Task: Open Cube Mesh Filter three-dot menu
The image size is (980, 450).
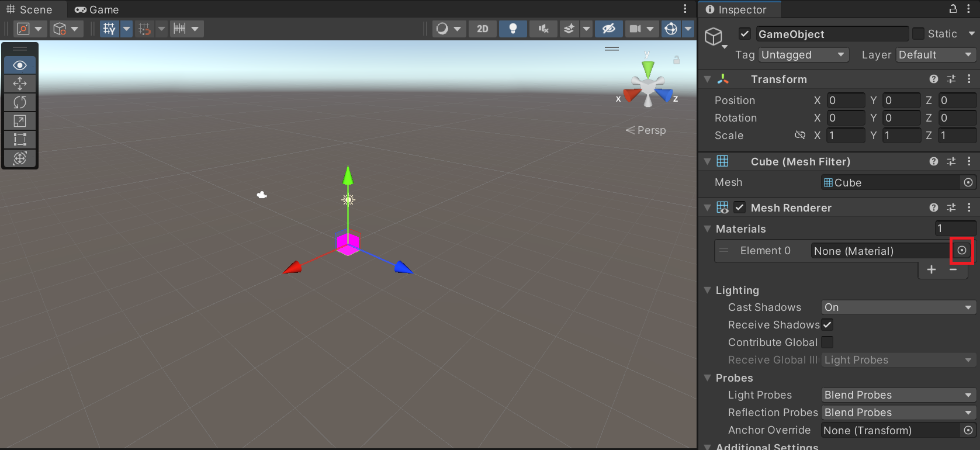Action: pos(969,161)
